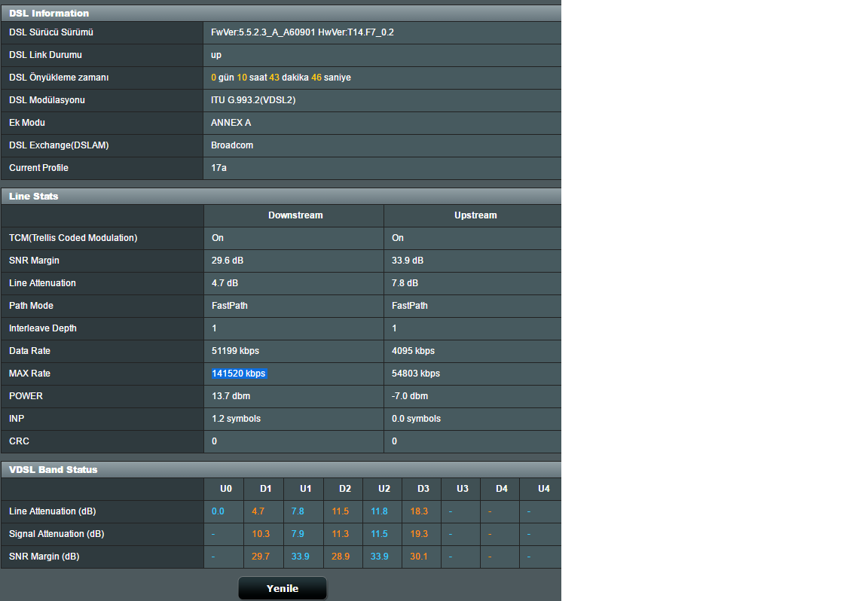Click the upstream FastPath value
Viewport: 868px width, 601px height.
(410, 306)
